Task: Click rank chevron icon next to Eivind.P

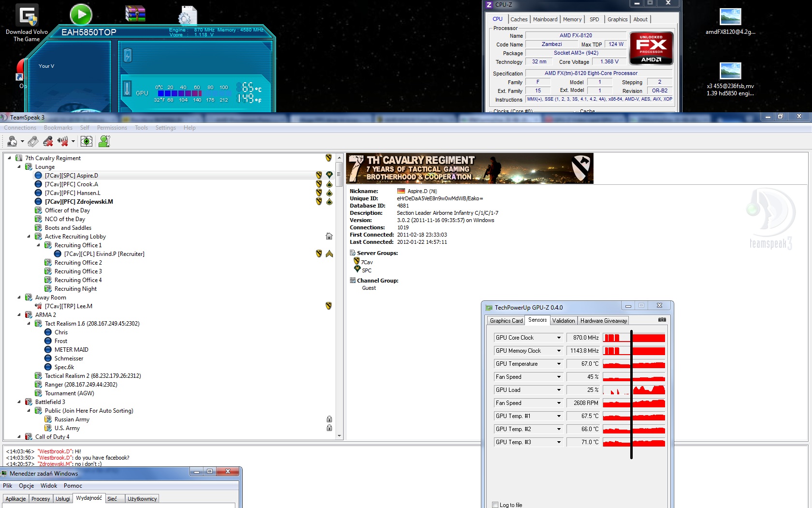Action: pyautogui.click(x=329, y=254)
